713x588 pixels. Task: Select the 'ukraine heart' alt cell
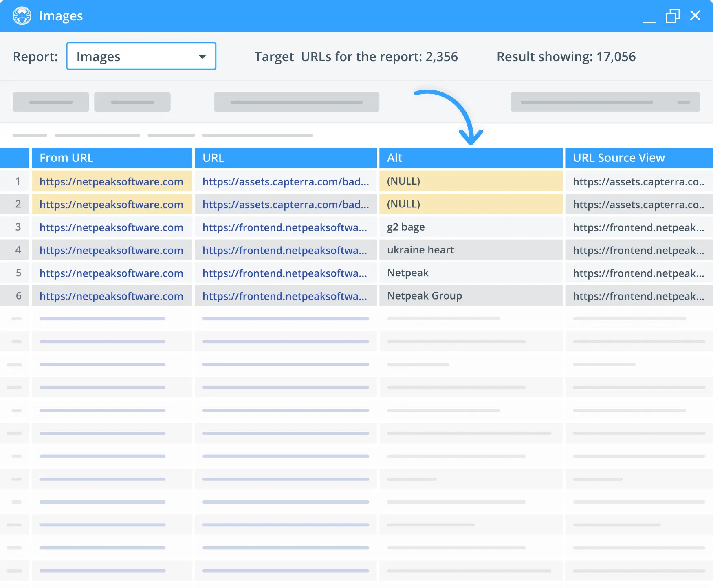point(471,250)
